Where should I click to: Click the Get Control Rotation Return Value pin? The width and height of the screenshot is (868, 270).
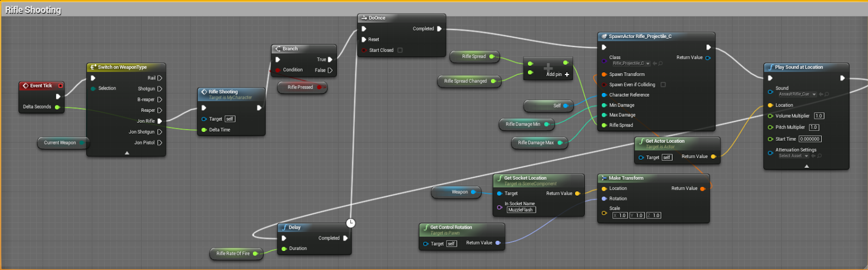click(497, 243)
